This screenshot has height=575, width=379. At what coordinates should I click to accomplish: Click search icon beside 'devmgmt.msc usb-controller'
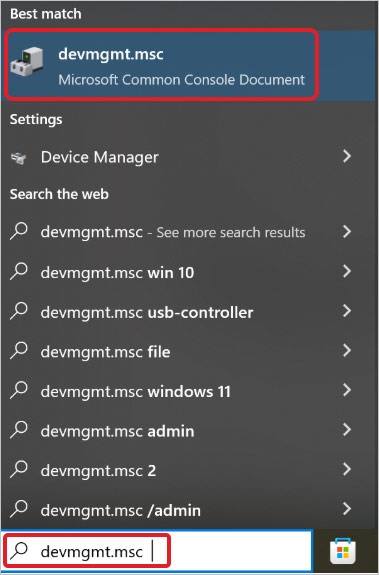pos(19,311)
